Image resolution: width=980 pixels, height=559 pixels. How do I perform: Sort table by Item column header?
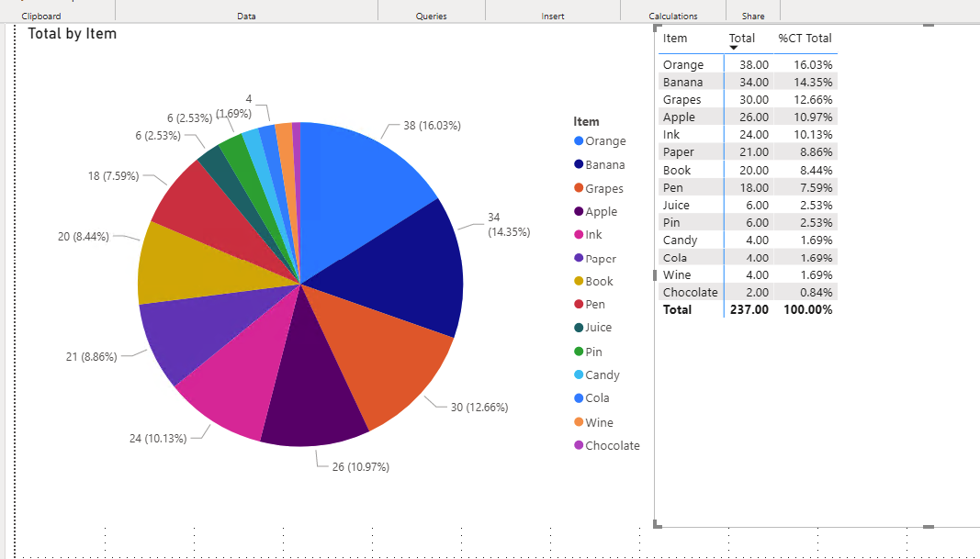[675, 39]
